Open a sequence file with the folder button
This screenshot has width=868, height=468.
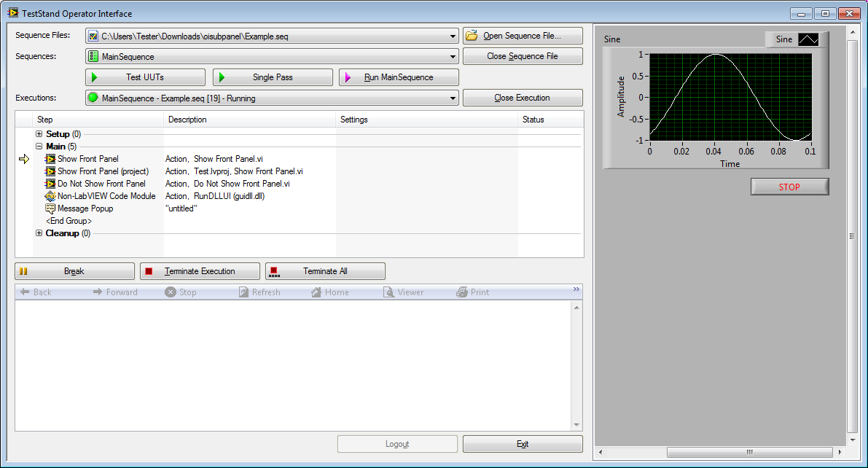coord(523,36)
